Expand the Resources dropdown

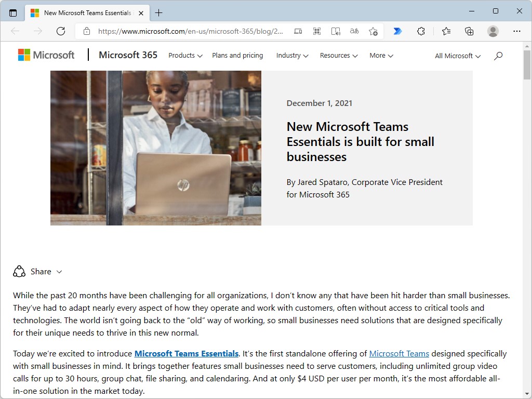pyautogui.click(x=338, y=56)
